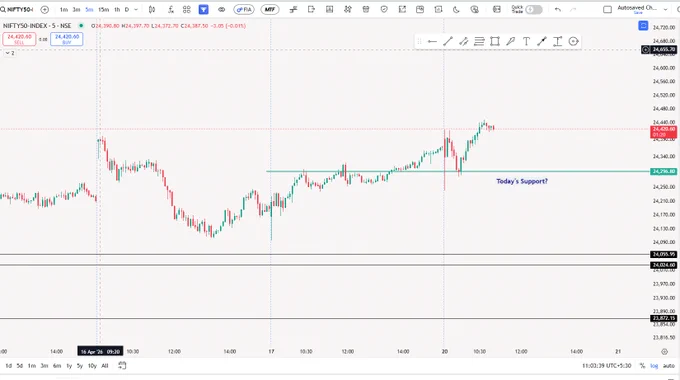Toggle dark mode with the moon icon
This screenshot has height=380, width=680.
point(456,10)
